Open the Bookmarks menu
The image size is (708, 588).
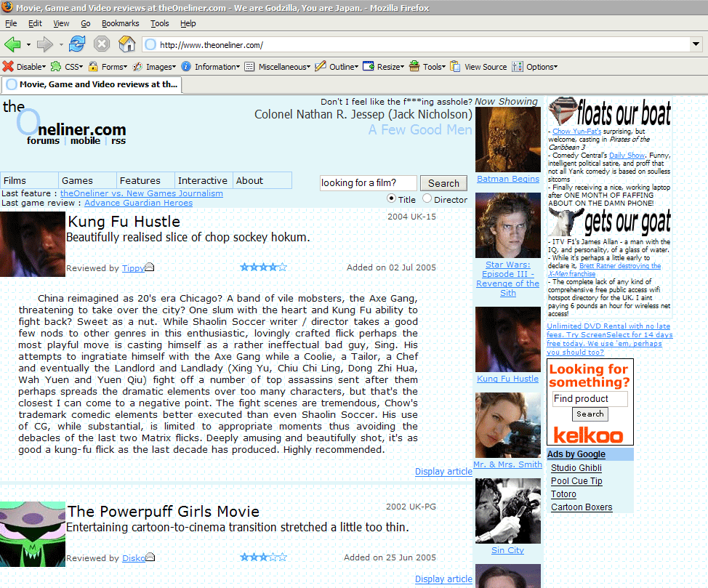[120, 23]
